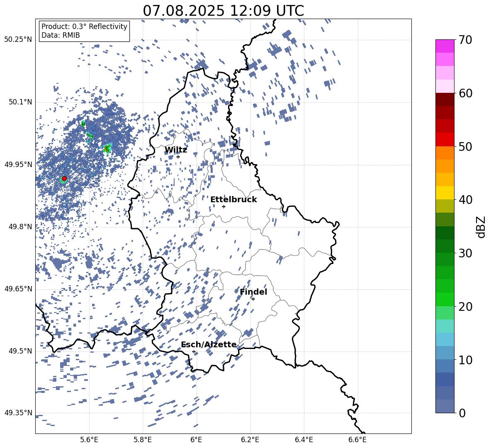491x448 pixels.
Task: Click the bright red colorbar band near 50
Action: pos(445,140)
